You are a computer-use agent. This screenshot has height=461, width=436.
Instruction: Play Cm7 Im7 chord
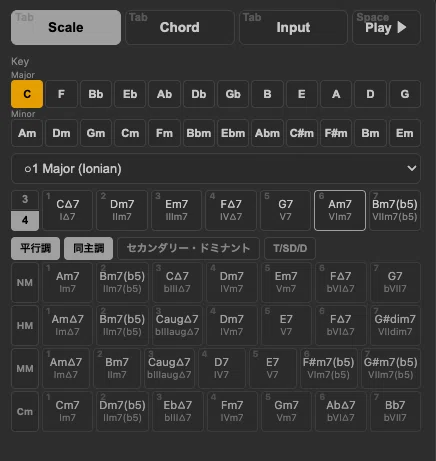[x=67, y=412]
